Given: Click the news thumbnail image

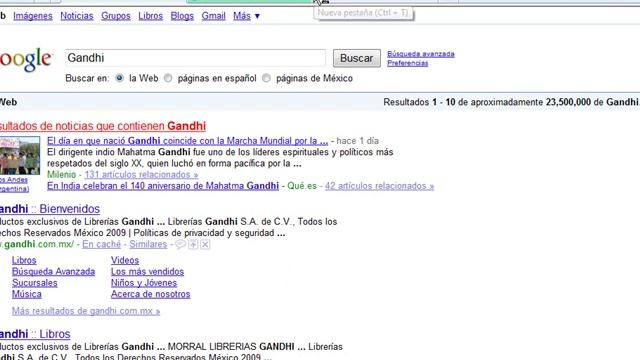Looking at the screenshot, I should (x=20, y=156).
